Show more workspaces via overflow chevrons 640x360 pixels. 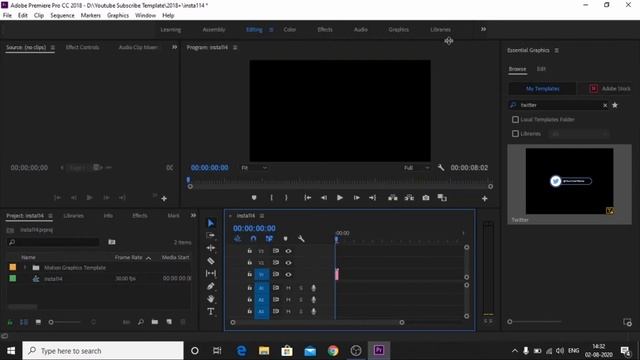click(483, 29)
